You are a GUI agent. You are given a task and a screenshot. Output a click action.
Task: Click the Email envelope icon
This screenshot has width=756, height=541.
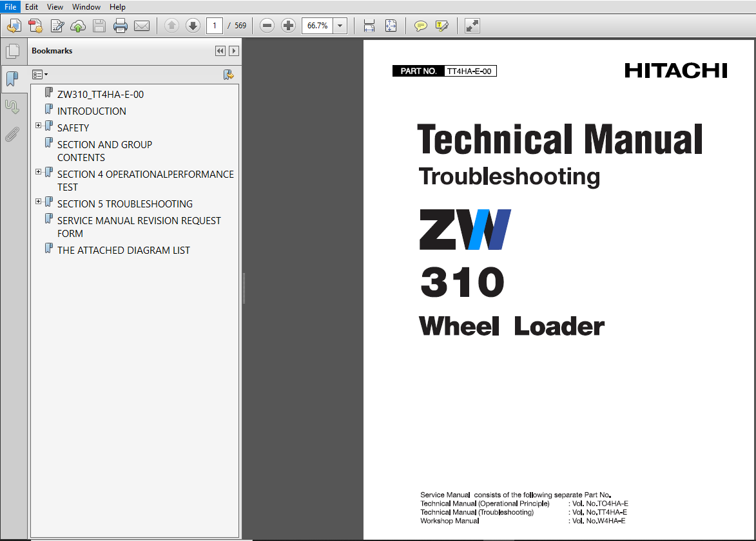pyautogui.click(x=142, y=26)
